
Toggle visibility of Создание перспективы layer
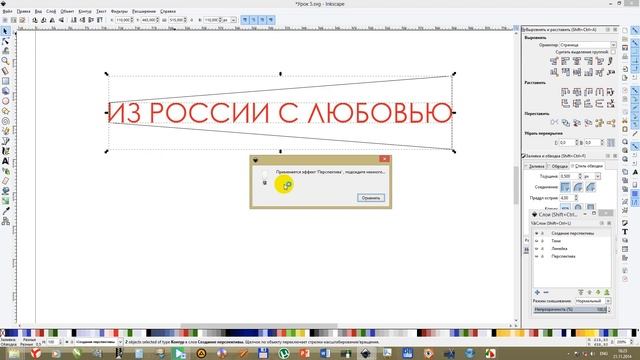(536, 233)
